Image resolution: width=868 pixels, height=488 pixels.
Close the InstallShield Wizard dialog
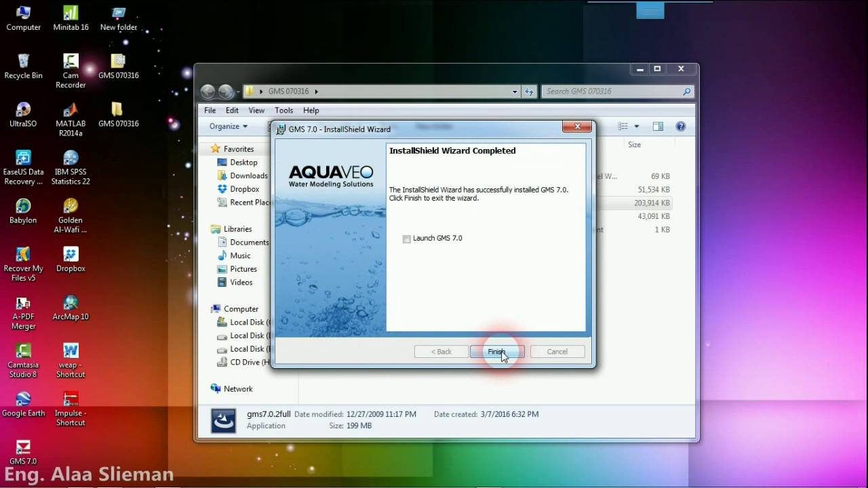point(578,127)
